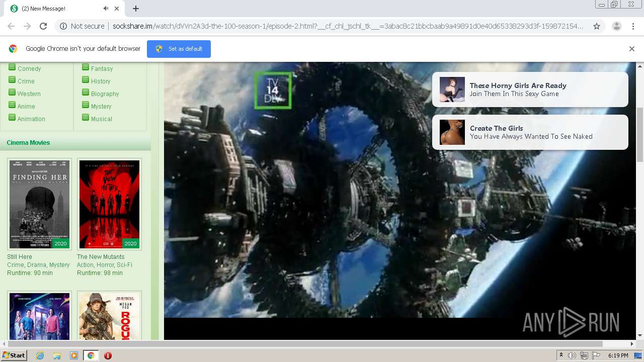Open media player taskbar icon
644x362 pixels.
pyautogui.click(x=74, y=355)
